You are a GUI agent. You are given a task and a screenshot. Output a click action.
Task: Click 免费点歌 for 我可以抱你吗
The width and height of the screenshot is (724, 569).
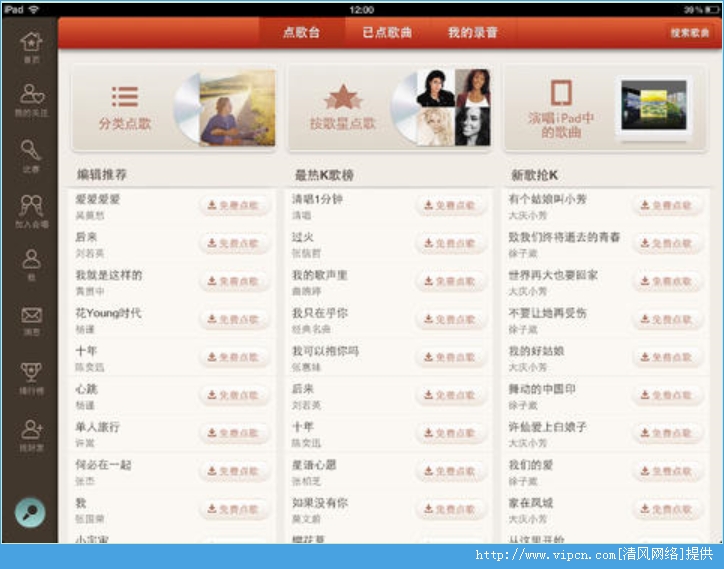click(451, 357)
